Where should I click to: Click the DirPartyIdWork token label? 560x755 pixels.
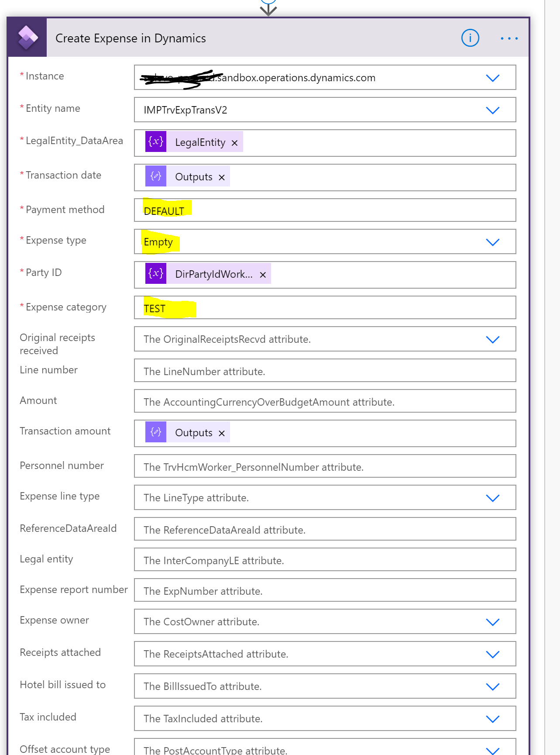coord(214,274)
